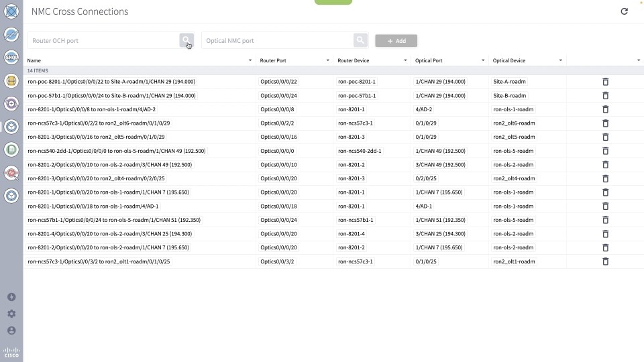Open the globe network sidebar icon
The image size is (644, 362).
tap(11, 11)
